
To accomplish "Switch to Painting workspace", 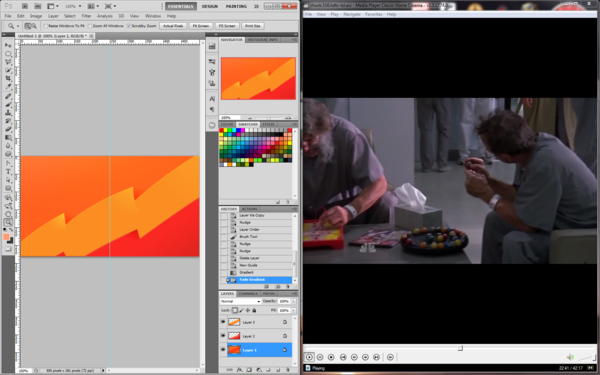I will pos(236,6).
